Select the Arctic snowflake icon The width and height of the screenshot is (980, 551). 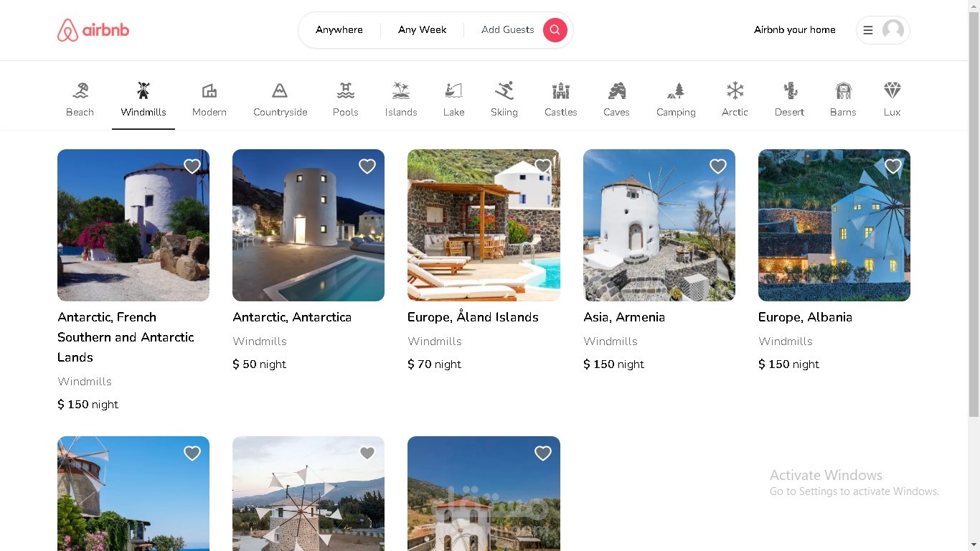(x=735, y=90)
